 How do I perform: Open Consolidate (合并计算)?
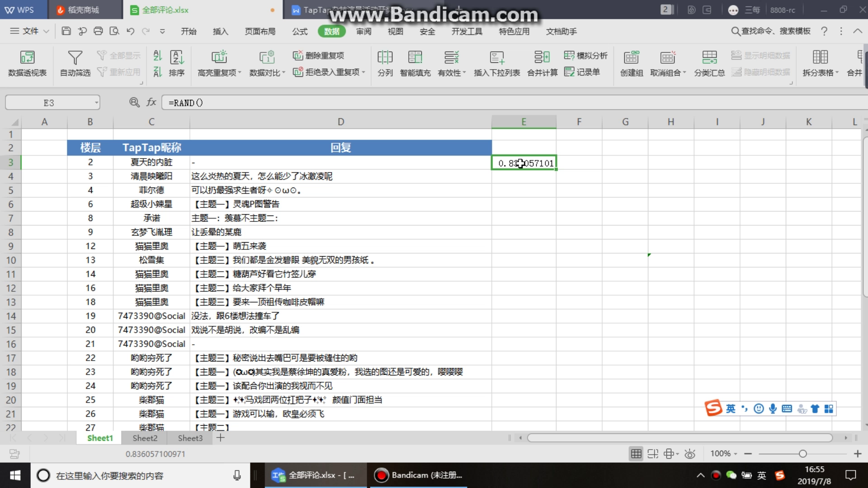click(x=542, y=63)
